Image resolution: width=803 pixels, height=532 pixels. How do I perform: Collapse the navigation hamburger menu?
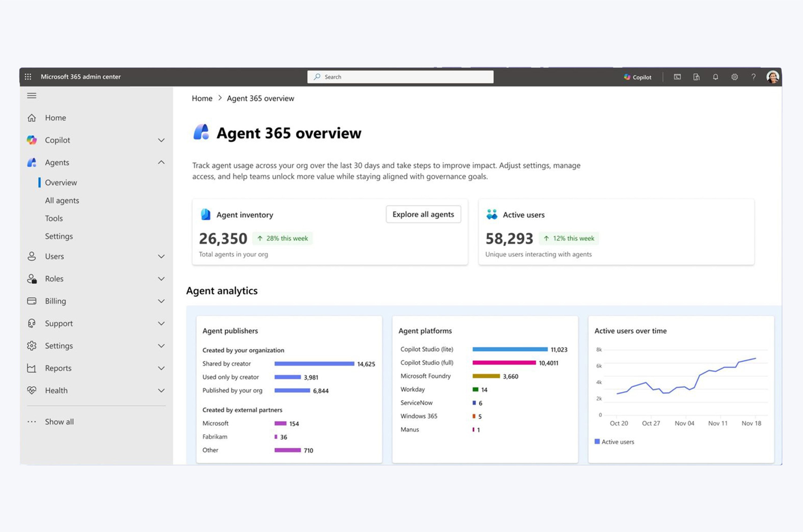pyautogui.click(x=32, y=96)
